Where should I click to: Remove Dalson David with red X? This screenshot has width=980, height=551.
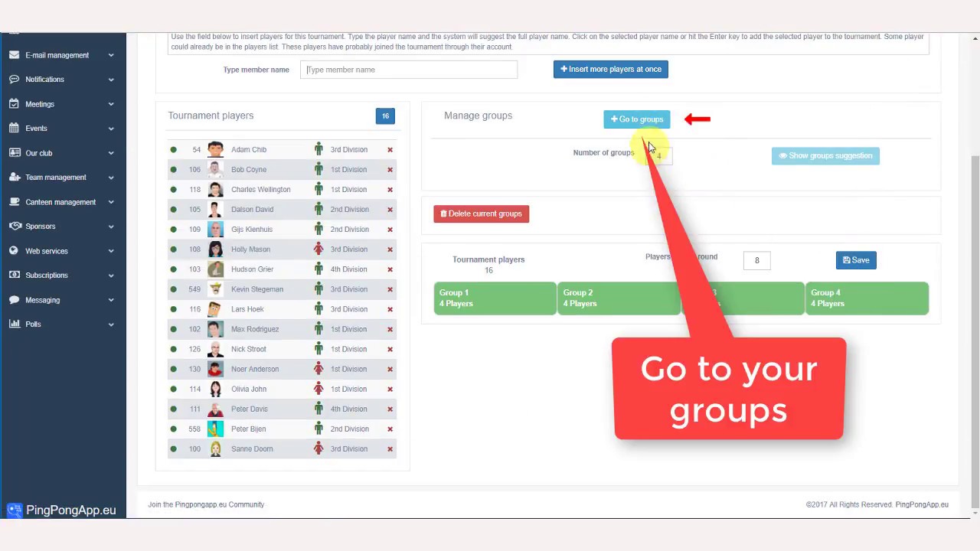pos(390,210)
